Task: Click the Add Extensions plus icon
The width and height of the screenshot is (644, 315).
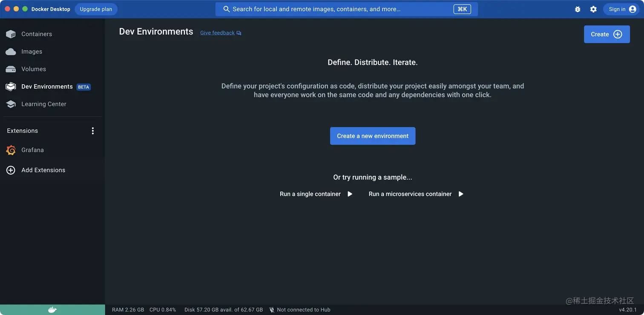Action: click(x=11, y=170)
